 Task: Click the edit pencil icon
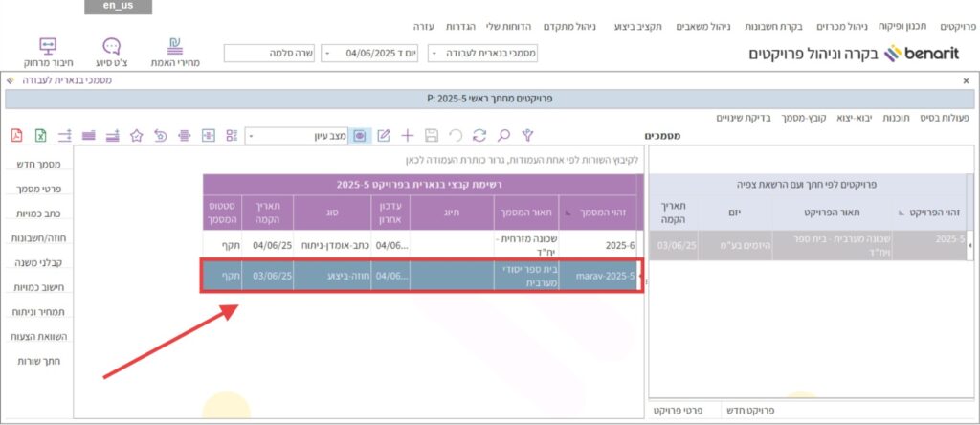pyautogui.click(x=384, y=136)
